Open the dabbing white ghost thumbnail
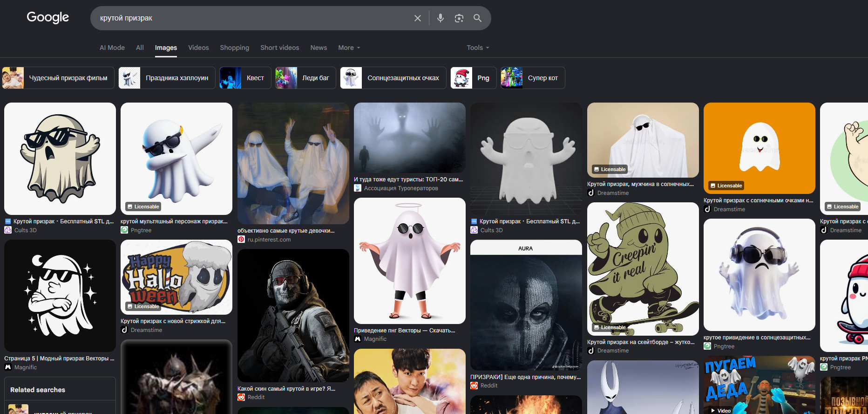 pyautogui.click(x=176, y=159)
